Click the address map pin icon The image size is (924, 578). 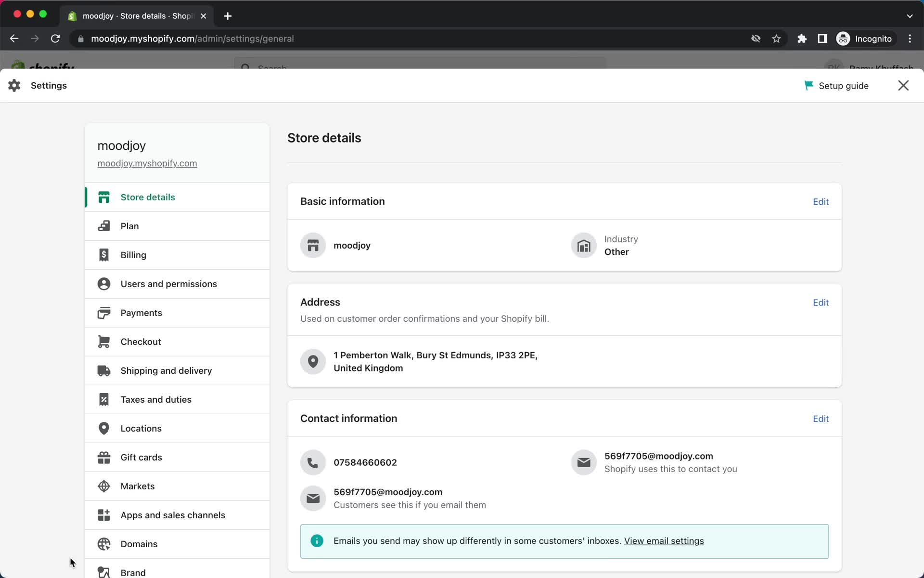coord(313,361)
